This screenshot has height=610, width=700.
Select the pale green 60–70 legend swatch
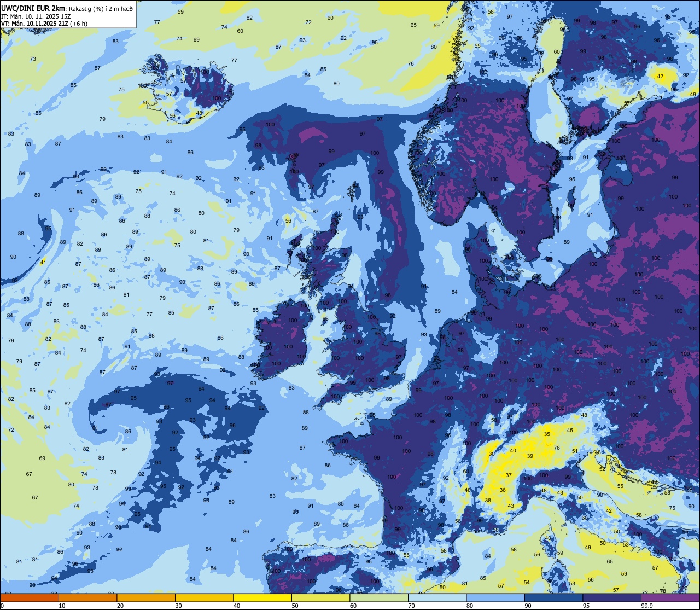coord(379,597)
